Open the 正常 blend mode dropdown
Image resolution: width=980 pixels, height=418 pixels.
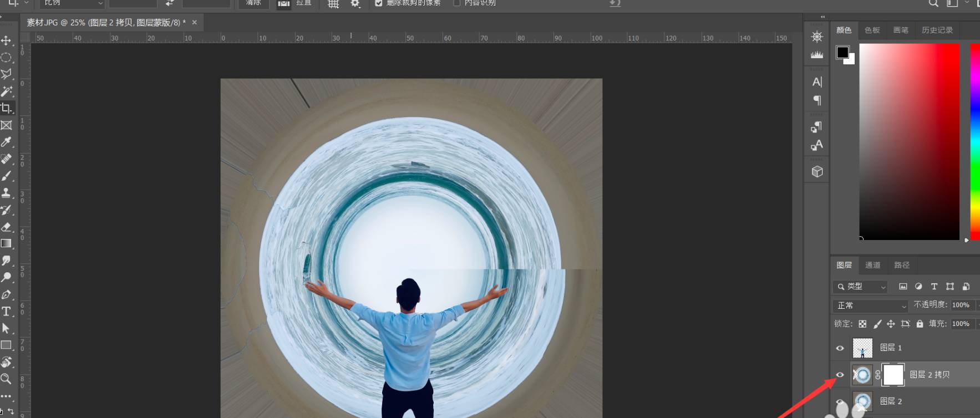(x=871, y=305)
